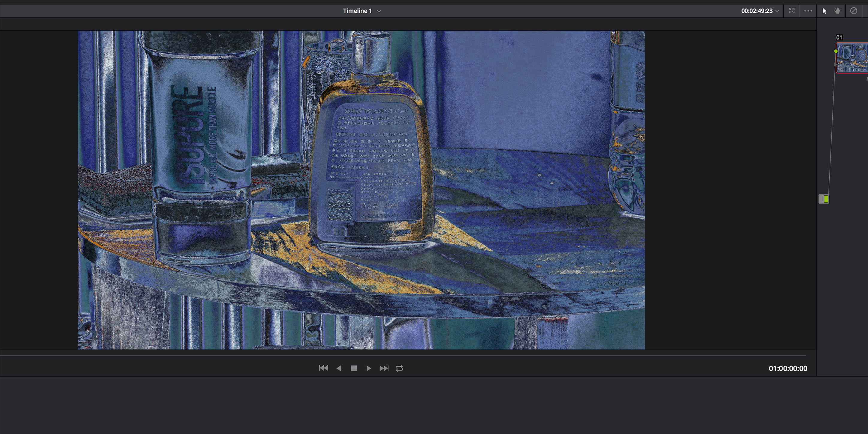
Task: Click the green RGB input dot on node 01
Action: tap(836, 51)
